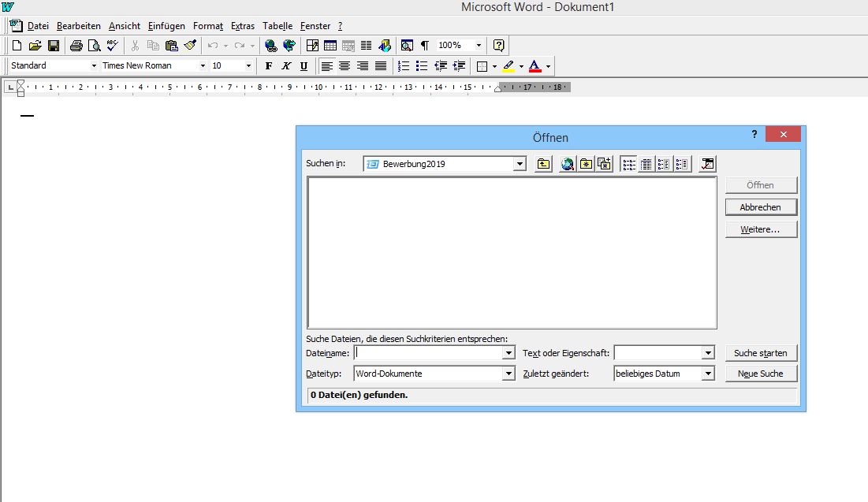Click the Abbrechen button
The image size is (868, 502).
coord(761,207)
